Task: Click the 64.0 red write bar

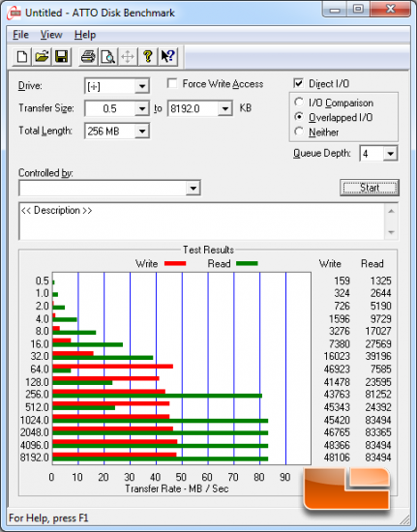Action: (x=112, y=366)
